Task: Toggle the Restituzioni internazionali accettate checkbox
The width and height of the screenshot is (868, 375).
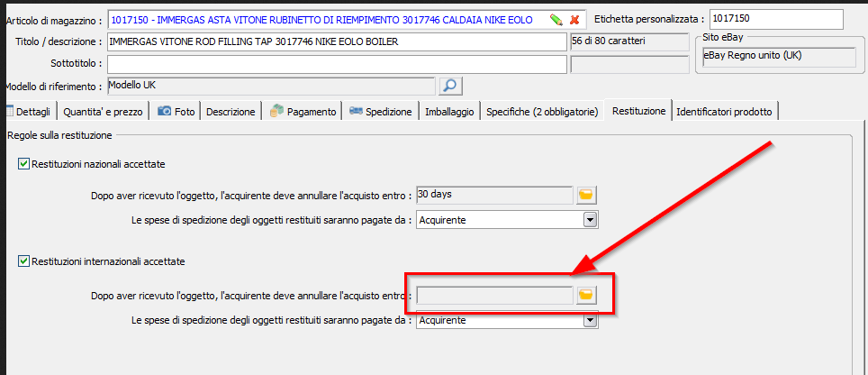Action: pyautogui.click(x=23, y=261)
